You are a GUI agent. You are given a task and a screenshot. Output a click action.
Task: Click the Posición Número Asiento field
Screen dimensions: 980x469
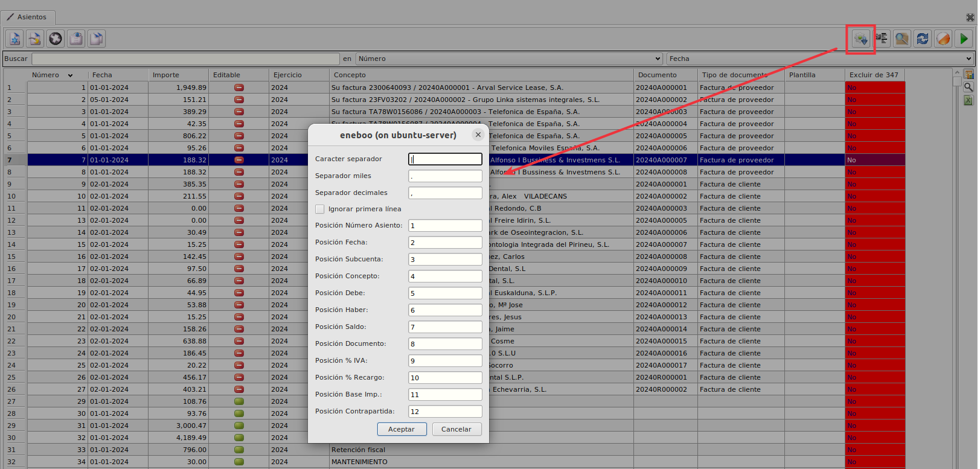(445, 225)
